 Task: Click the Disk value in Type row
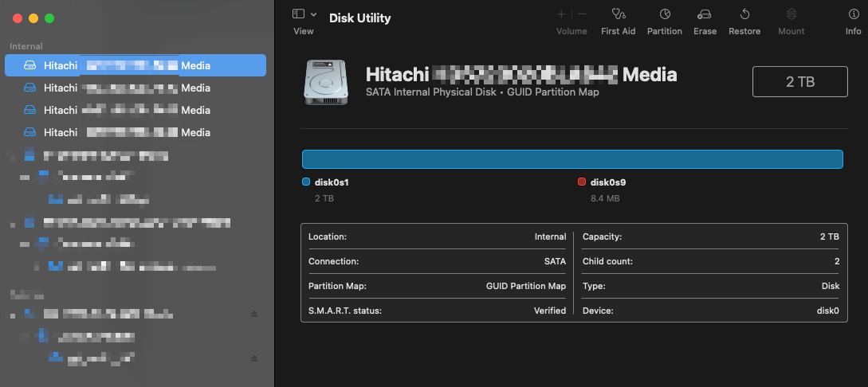click(x=831, y=286)
